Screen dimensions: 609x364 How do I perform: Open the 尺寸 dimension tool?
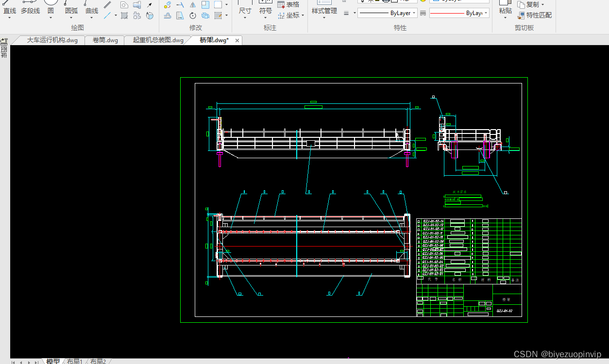245,9
